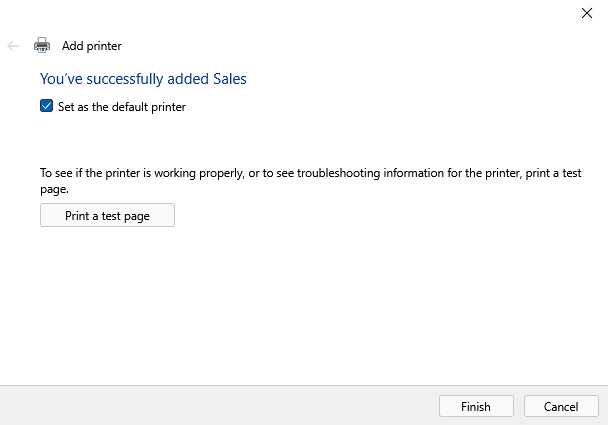This screenshot has height=425, width=608.
Task: Click the test page instructions paragraph
Action: click(x=311, y=181)
